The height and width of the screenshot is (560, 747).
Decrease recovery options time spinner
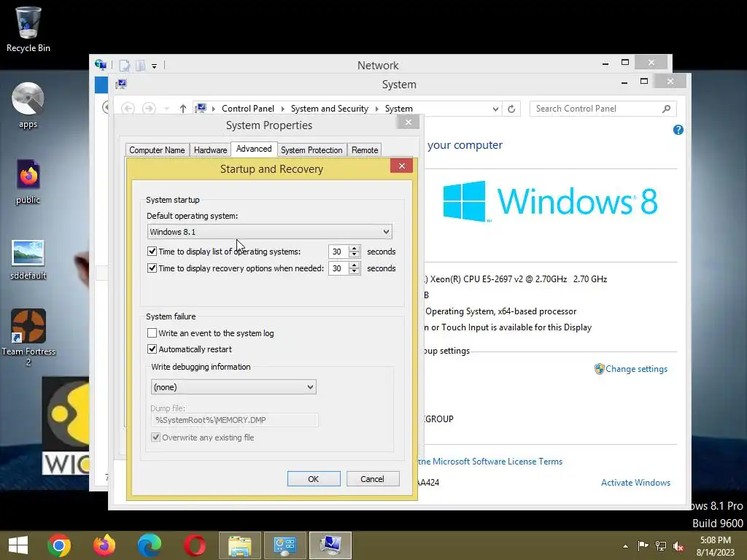click(354, 271)
